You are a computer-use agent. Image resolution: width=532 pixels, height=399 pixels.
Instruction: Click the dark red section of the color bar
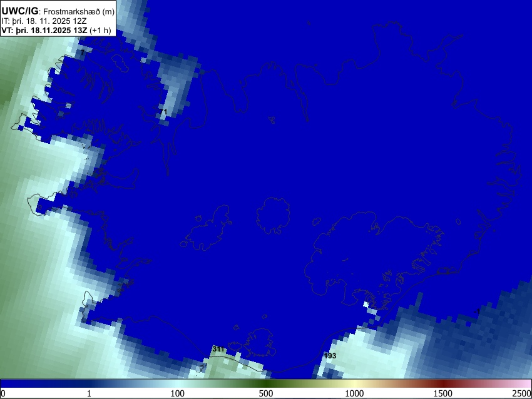tap(443, 384)
